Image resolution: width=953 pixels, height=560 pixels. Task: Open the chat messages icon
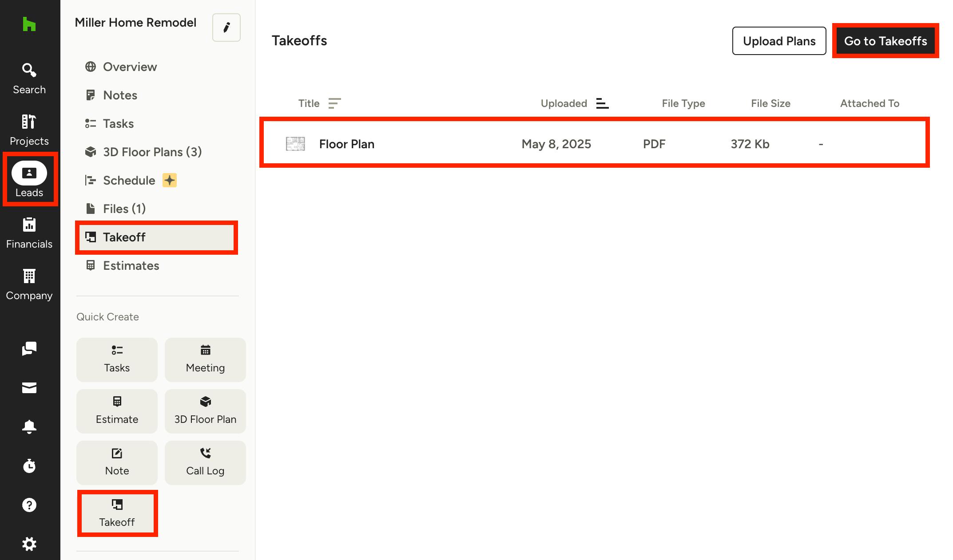(29, 349)
